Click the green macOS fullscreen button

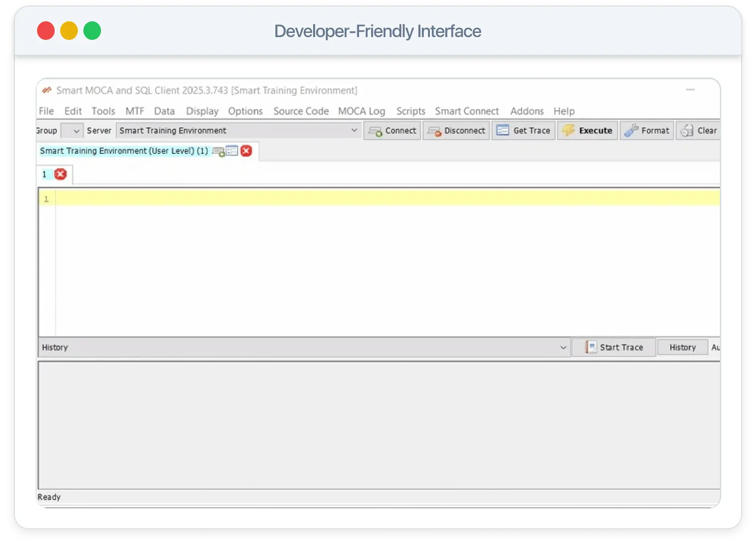click(92, 31)
